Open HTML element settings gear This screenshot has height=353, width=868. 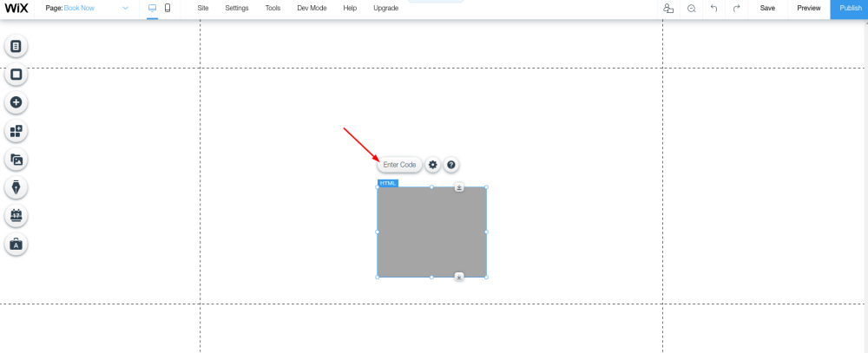click(x=433, y=165)
